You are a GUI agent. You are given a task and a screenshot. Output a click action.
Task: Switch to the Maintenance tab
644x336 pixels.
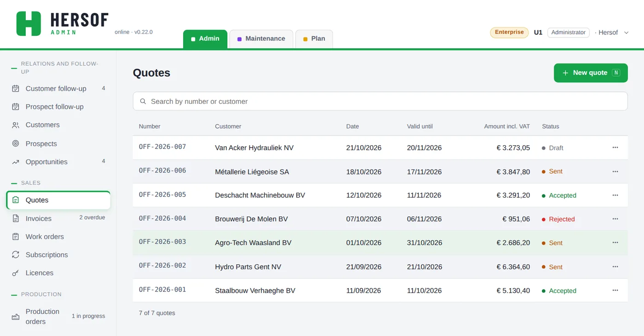point(261,39)
